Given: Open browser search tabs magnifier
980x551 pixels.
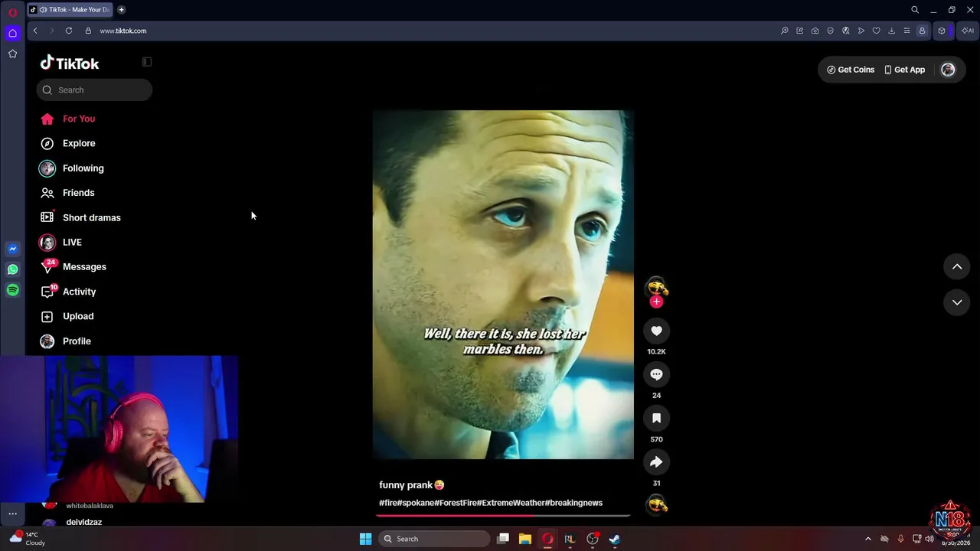Looking at the screenshot, I should (915, 10).
